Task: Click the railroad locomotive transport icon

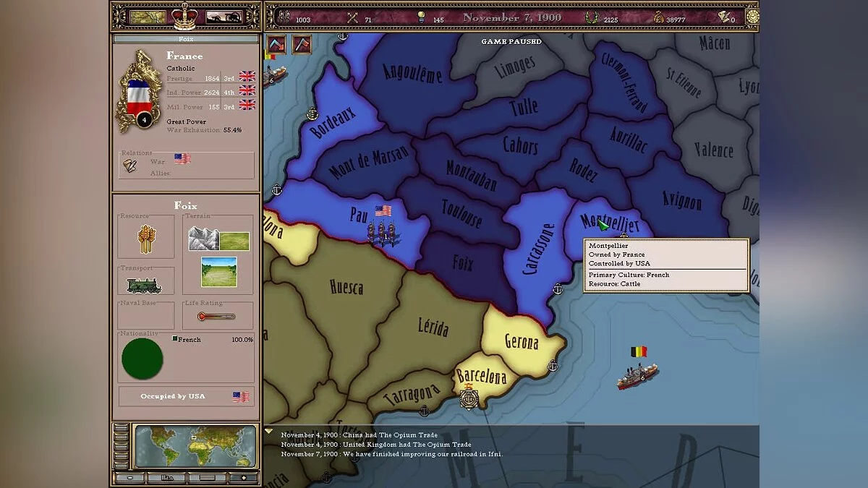Action: click(145, 286)
